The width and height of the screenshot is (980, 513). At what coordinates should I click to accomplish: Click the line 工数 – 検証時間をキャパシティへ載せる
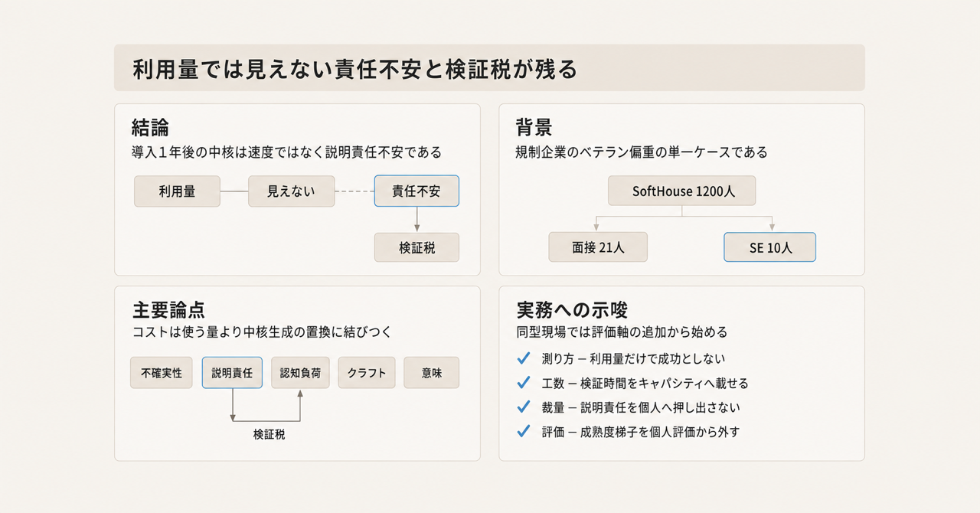click(645, 383)
